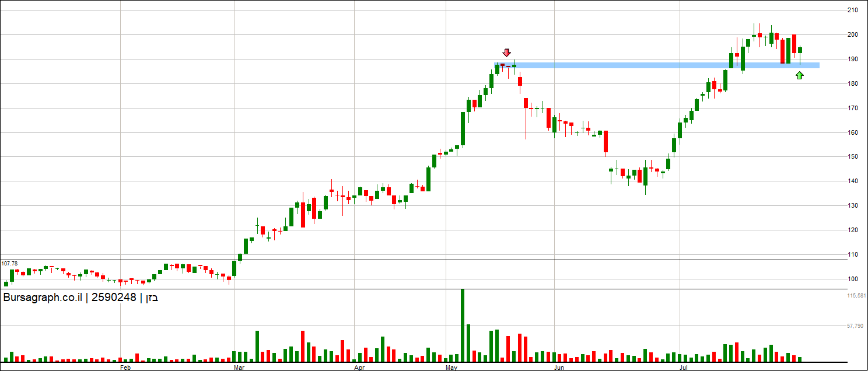Click the 190 price level label

[x=852, y=59]
